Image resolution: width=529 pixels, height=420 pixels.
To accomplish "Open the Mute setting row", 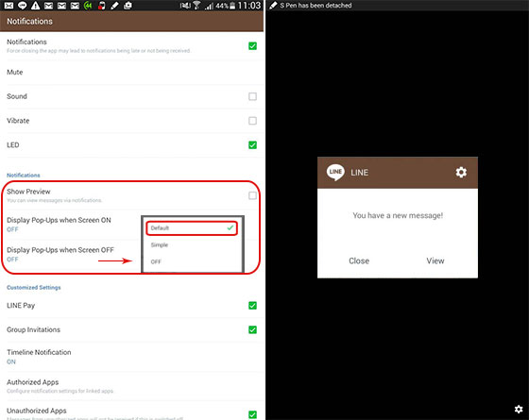I will [x=131, y=72].
